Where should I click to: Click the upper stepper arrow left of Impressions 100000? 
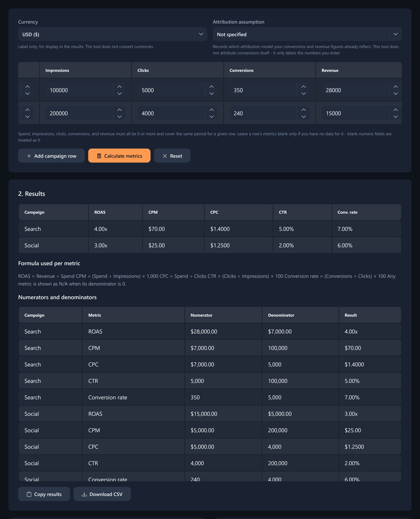27,87
